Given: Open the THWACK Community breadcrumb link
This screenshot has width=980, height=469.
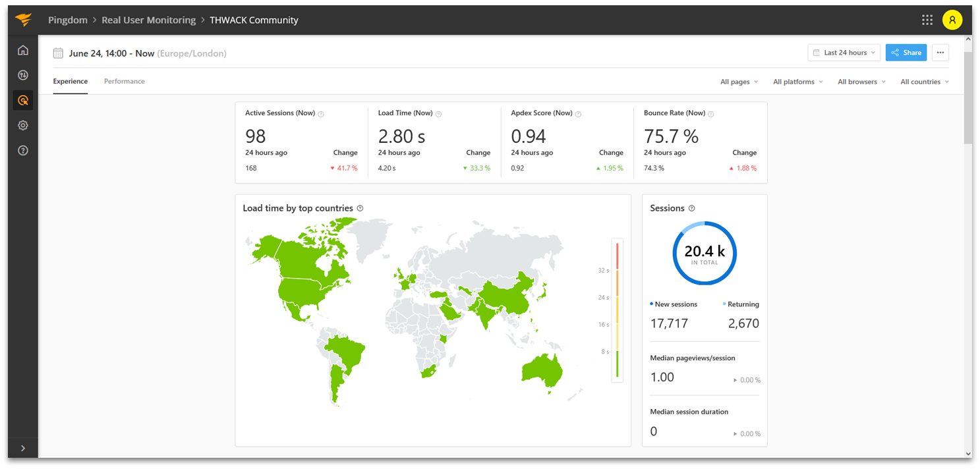Looking at the screenshot, I should pyautogui.click(x=254, y=20).
